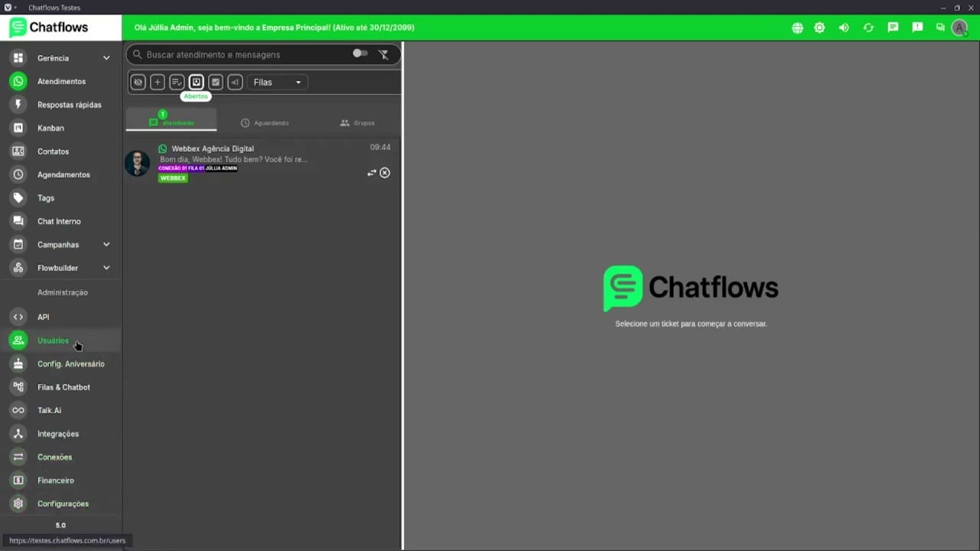Open Conexões in sidebar
The image size is (980, 551).
click(61, 457)
